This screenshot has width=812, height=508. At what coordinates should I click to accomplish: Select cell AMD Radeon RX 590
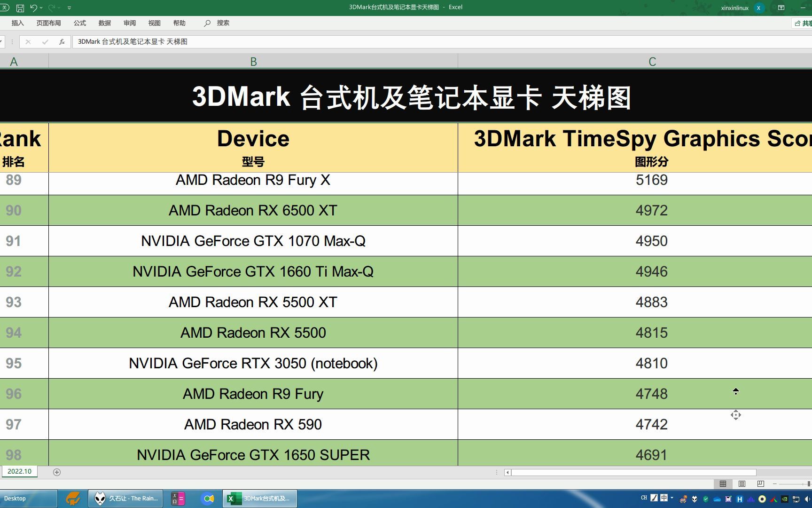pyautogui.click(x=253, y=424)
